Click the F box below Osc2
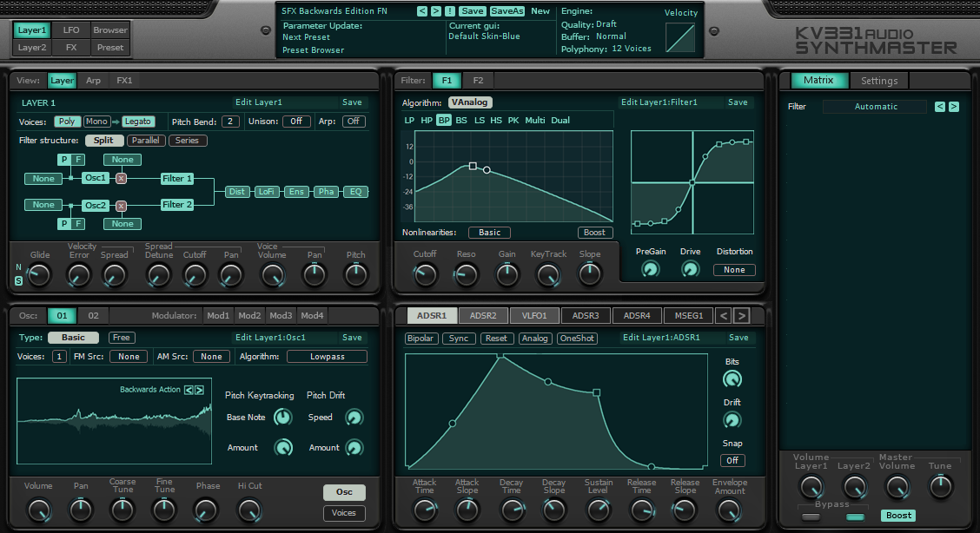The image size is (980, 533). (x=78, y=223)
